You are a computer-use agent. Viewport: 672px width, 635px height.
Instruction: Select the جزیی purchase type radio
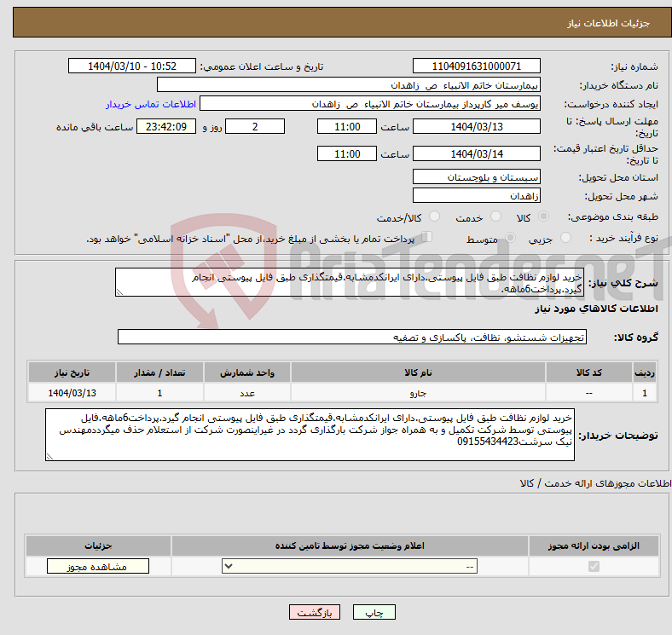pyautogui.click(x=565, y=237)
